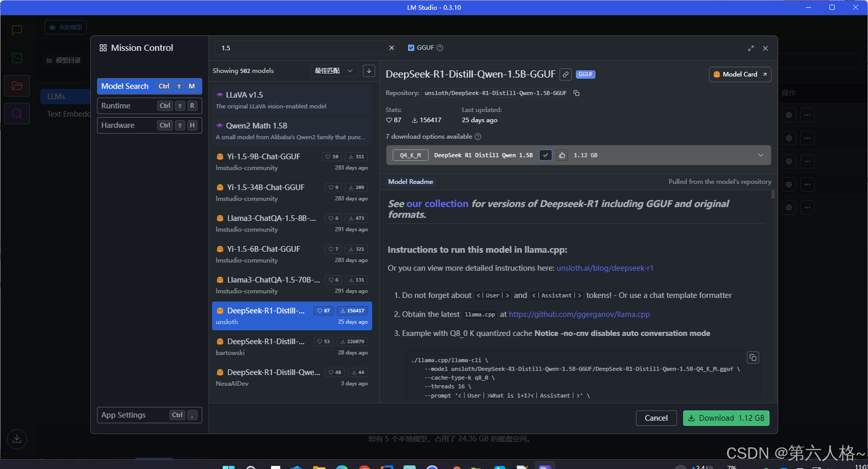Select DeepSeek-R1-Distill-Qwe result by NexaAIDev
Image resolution: width=868 pixels, height=469 pixels.
point(292,378)
